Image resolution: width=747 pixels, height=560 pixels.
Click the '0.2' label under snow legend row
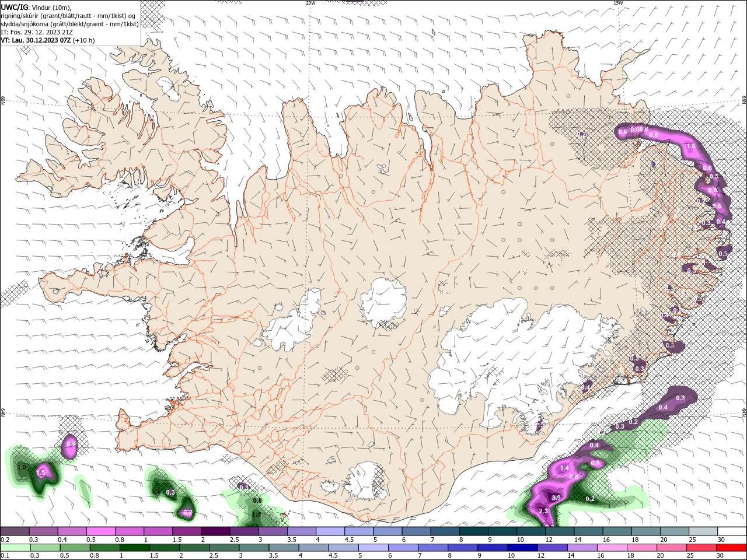point(4,540)
